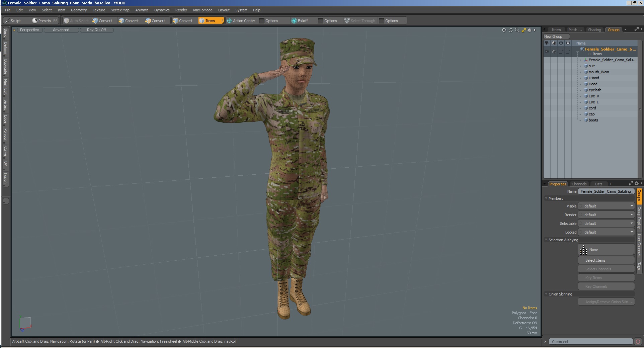Open the MaxToModo menu
This screenshot has height=348, width=644.
(x=203, y=10)
